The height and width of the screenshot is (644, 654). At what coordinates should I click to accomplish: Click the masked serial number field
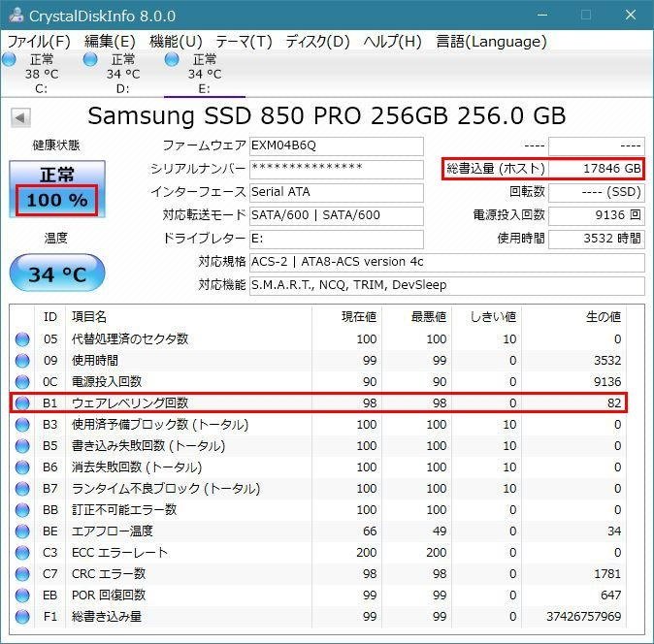[337, 169]
